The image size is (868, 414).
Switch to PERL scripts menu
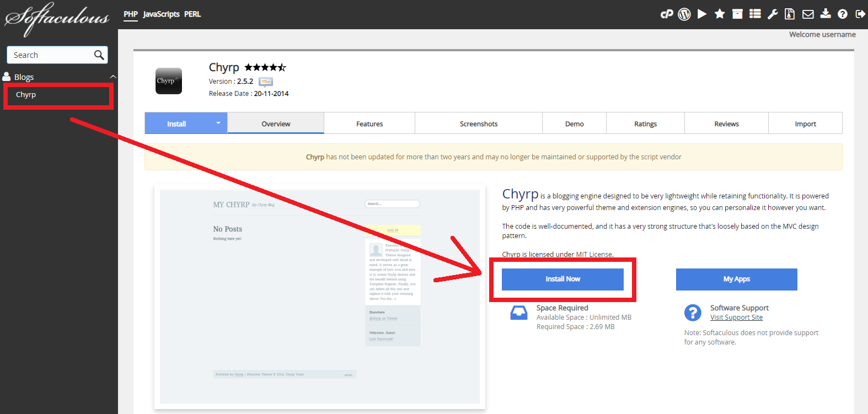pyautogui.click(x=192, y=14)
